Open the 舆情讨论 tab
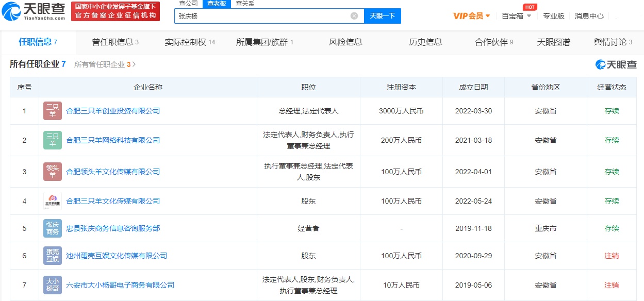 (613, 42)
